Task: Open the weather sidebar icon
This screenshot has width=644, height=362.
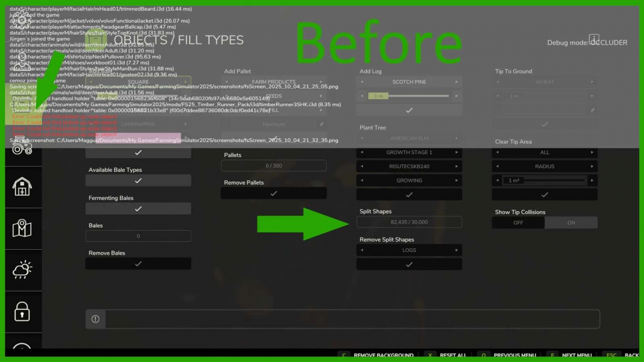Action: [23, 270]
